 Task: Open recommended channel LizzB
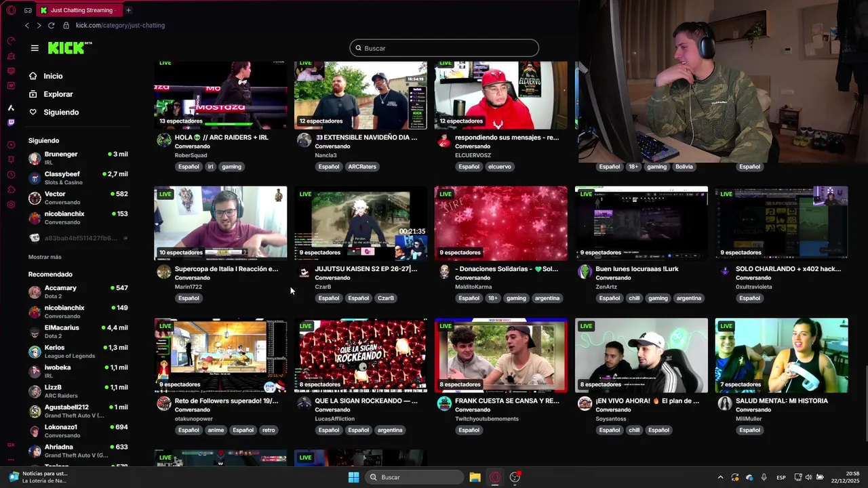[78, 391]
